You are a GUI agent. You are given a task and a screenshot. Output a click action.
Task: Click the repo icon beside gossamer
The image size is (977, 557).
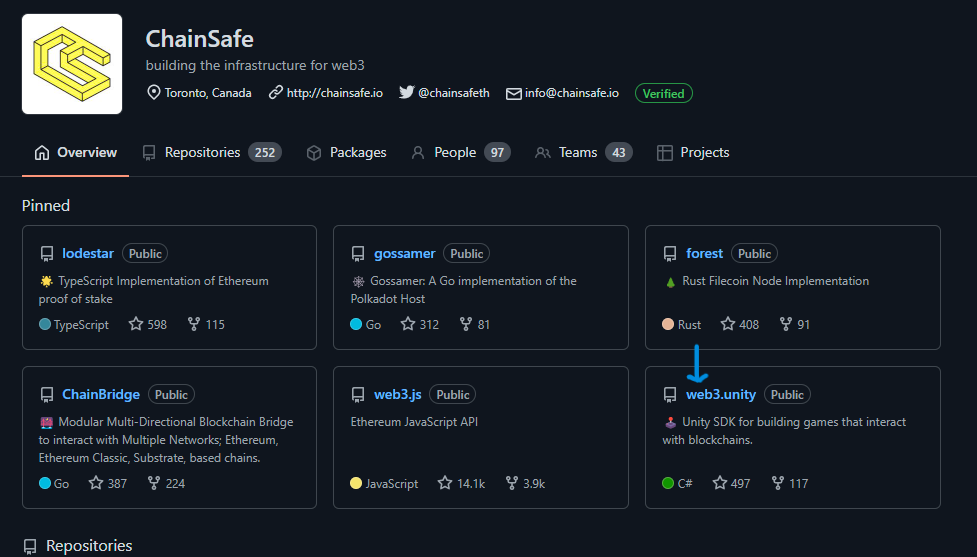(358, 254)
